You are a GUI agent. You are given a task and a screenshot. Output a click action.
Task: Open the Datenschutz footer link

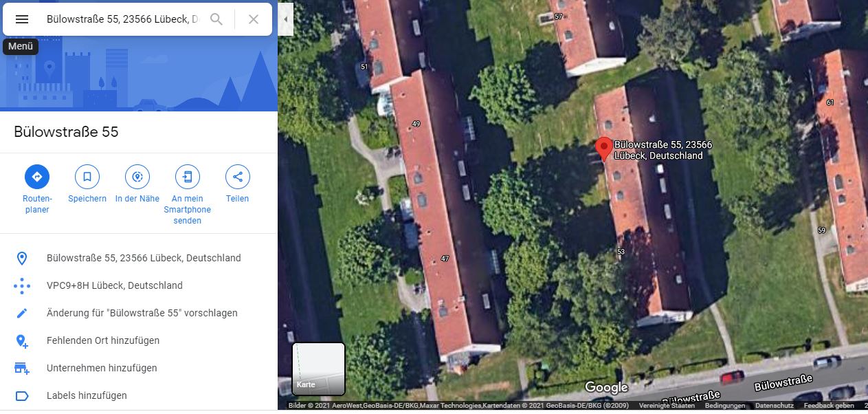click(775, 406)
